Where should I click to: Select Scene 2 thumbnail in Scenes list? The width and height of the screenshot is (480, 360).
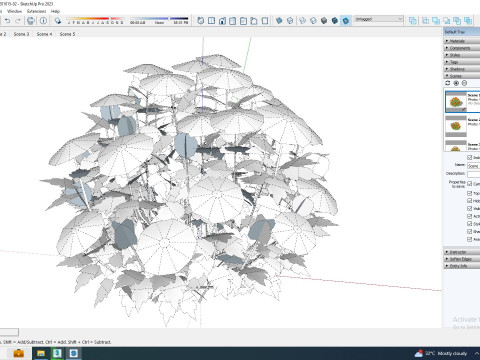click(456, 126)
